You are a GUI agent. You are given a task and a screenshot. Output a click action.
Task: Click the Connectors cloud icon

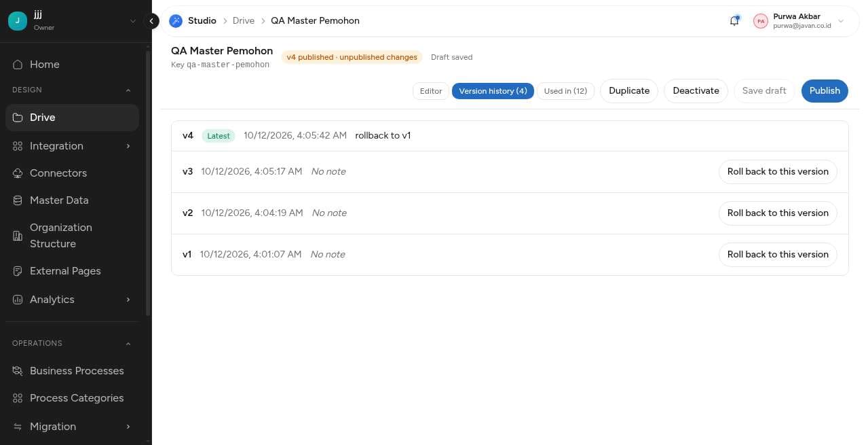pos(18,173)
